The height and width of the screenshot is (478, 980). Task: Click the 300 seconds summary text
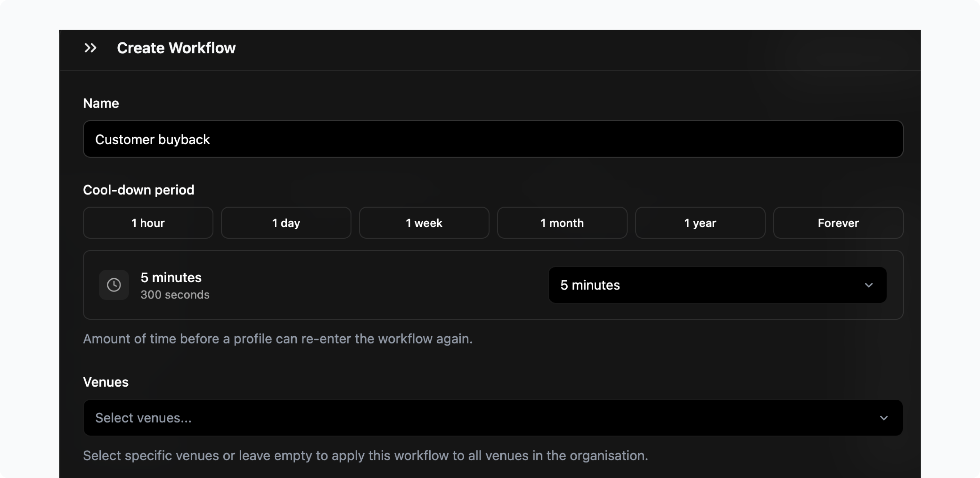click(x=175, y=295)
